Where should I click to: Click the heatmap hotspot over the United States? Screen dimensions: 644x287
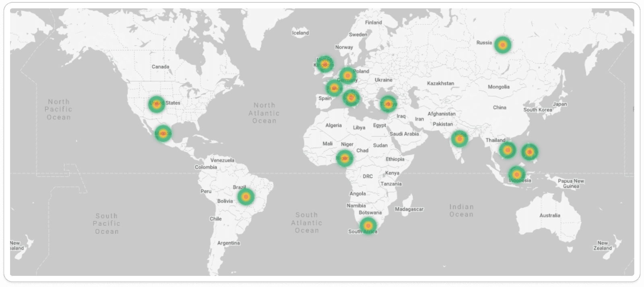point(157,104)
